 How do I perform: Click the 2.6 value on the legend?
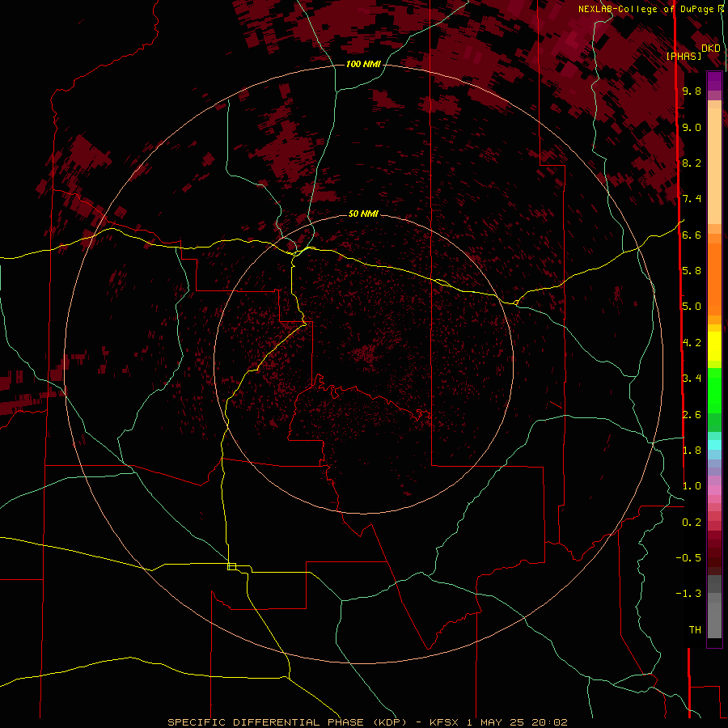point(692,415)
